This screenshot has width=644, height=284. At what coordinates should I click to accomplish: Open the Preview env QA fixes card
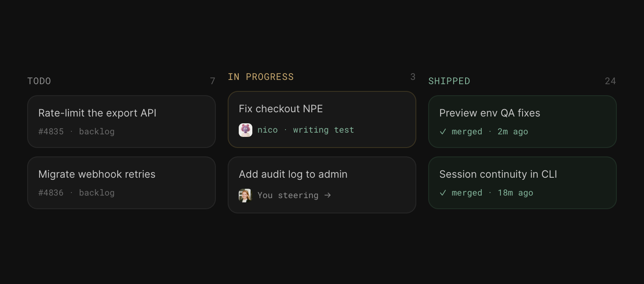coord(523,122)
